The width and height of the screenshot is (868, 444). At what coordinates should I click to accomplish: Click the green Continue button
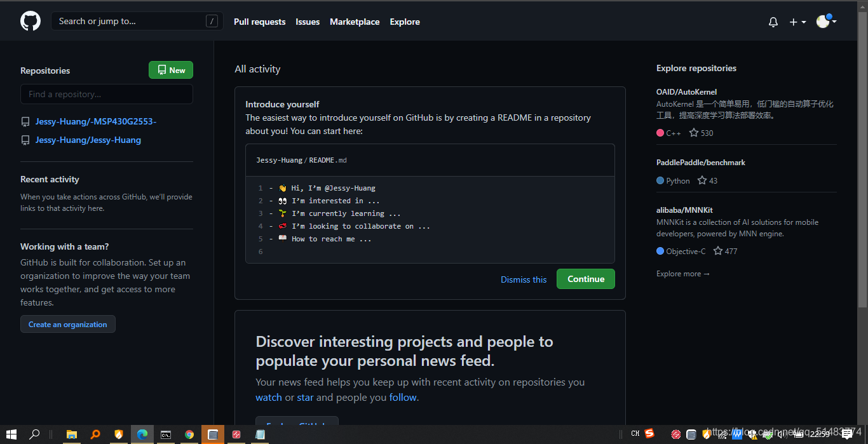point(586,279)
